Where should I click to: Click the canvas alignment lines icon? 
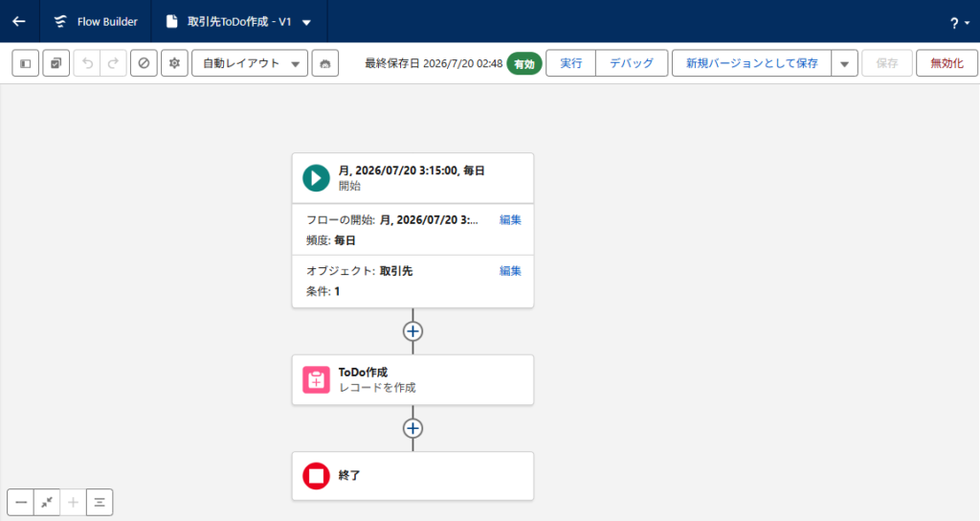tap(100, 502)
